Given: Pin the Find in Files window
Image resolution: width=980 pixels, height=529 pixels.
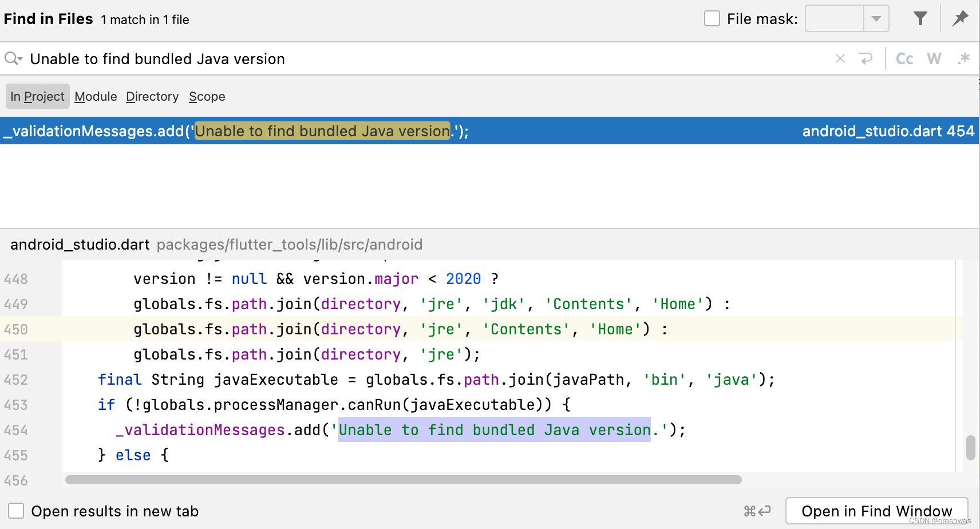Looking at the screenshot, I should coord(960,19).
